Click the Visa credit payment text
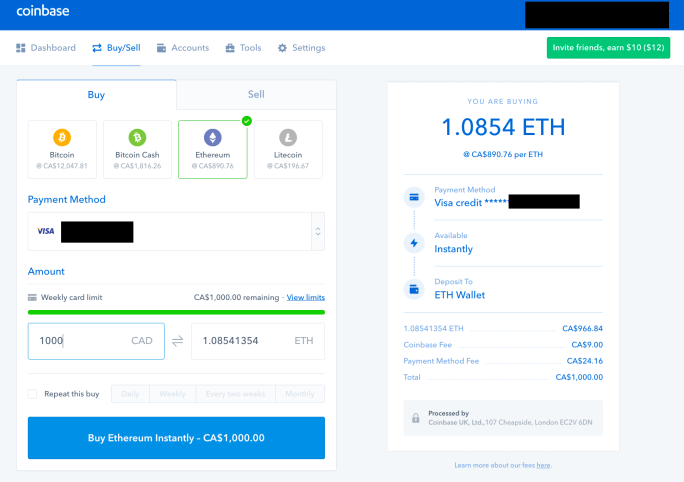Screen dimensions: 684x482 tap(471, 203)
